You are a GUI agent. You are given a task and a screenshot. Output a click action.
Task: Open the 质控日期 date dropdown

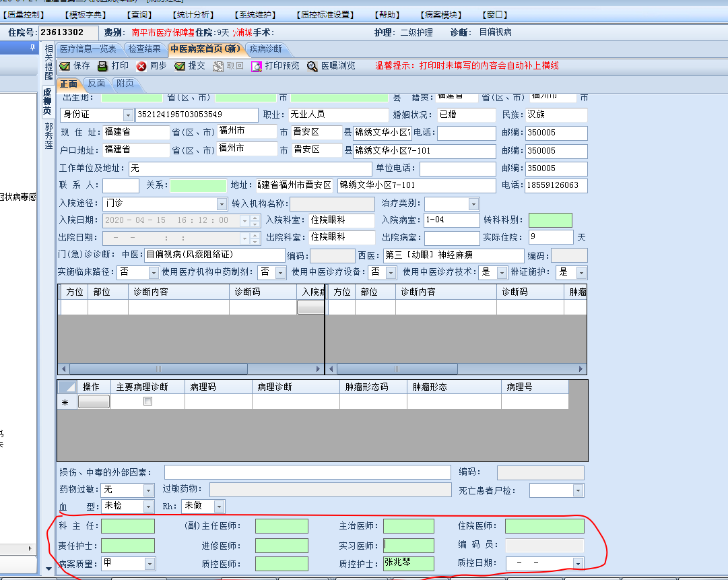[578, 564]
